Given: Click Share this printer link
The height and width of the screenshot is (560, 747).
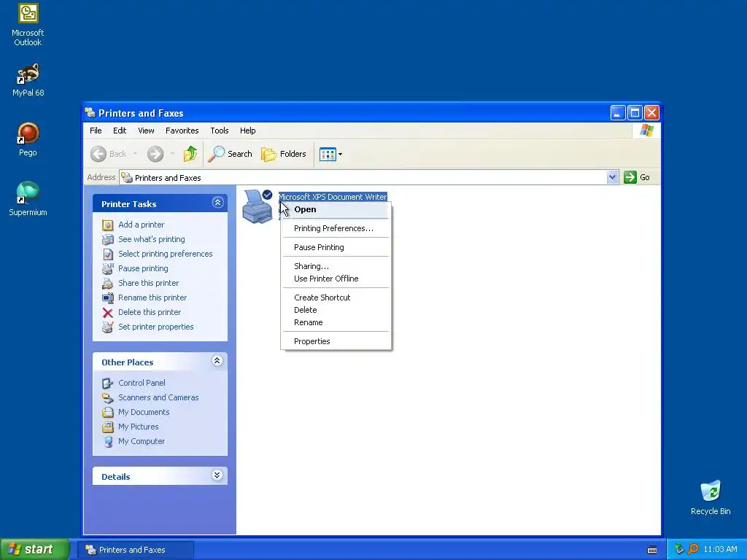Looking at the screenshot, I should tap(149, 283).
